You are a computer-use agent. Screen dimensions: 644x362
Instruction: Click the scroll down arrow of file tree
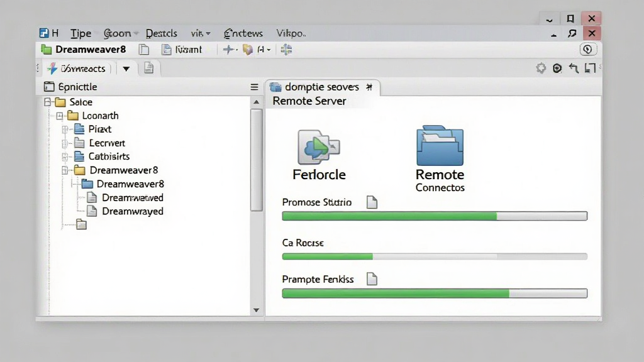point(257,310)
